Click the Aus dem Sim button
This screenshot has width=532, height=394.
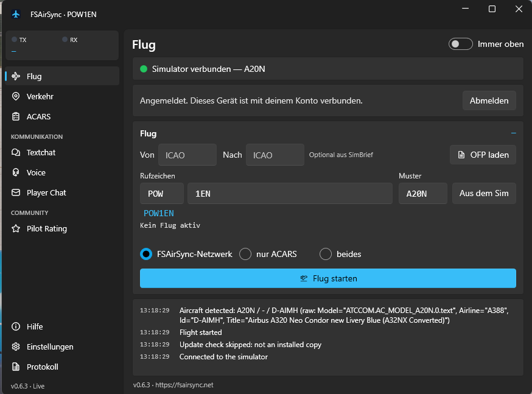(484, 193)
